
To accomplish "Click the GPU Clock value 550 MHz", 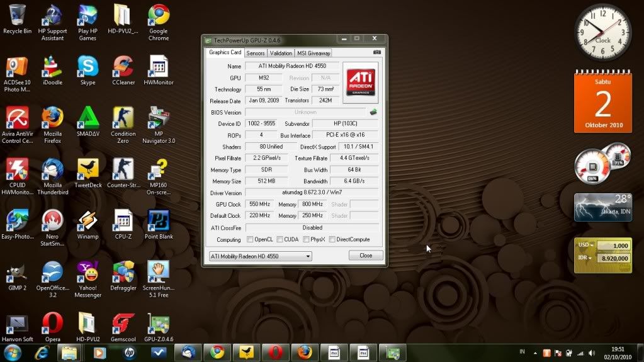I will 259,204.
